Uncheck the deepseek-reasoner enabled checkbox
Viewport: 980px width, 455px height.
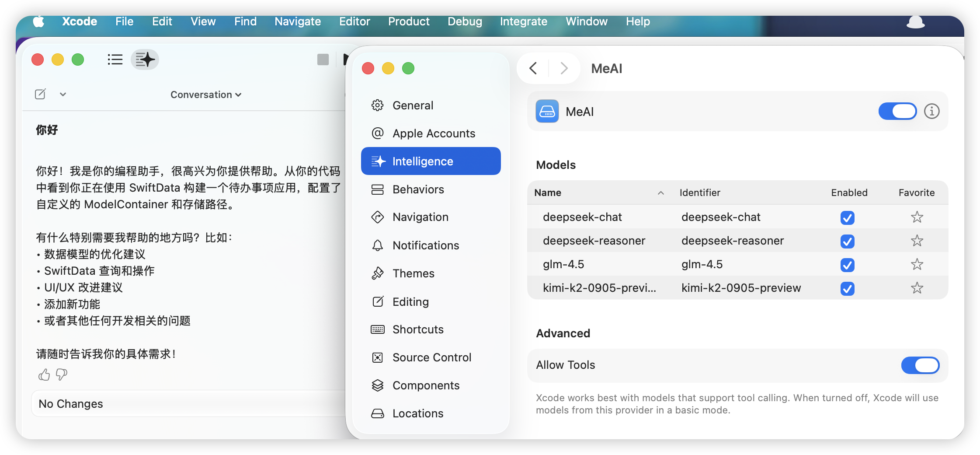(x=847, y=241)
